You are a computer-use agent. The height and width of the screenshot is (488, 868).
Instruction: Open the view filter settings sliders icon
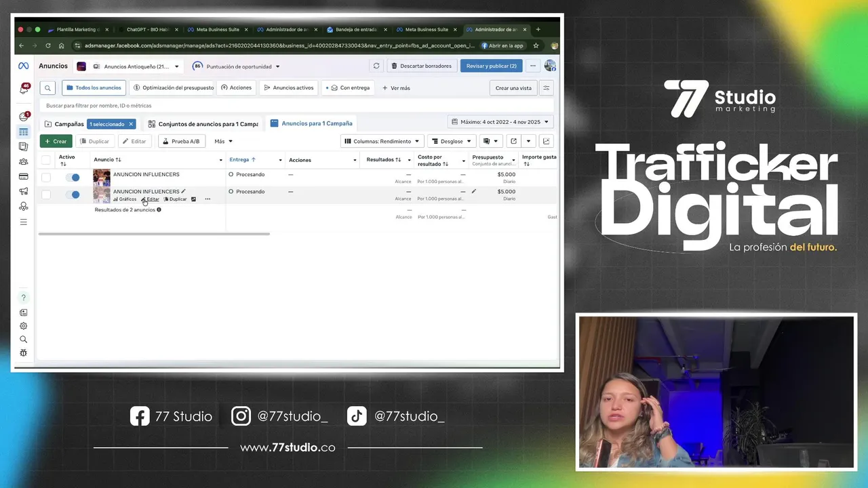pos(546,88)
